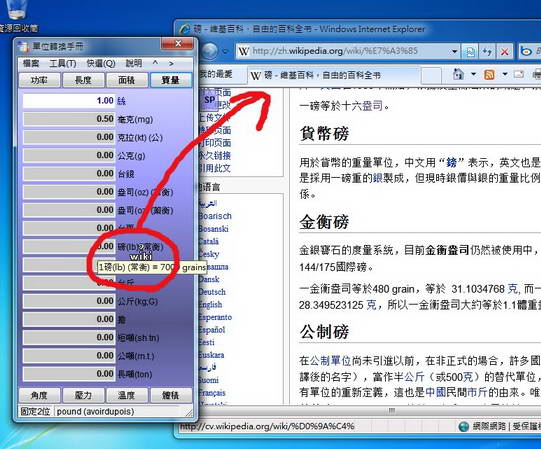Screen dimensions: 541x449
Task: Click the Internet Explorer logo in title bar
Action: pos(185,29)
